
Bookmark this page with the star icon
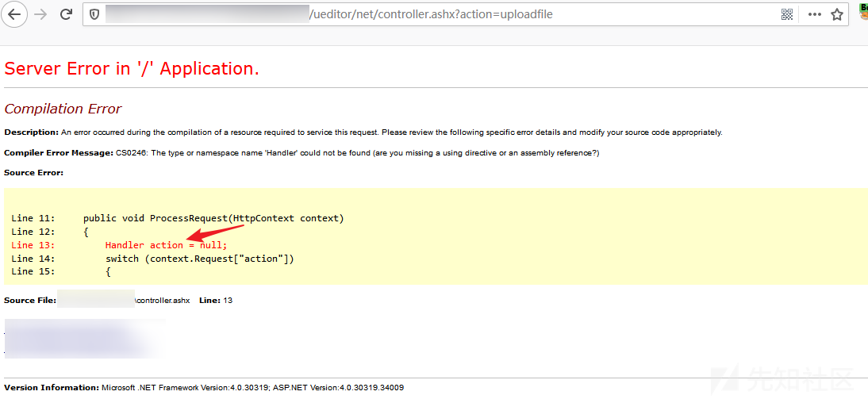pyautogui.click(x=837, y=14)
